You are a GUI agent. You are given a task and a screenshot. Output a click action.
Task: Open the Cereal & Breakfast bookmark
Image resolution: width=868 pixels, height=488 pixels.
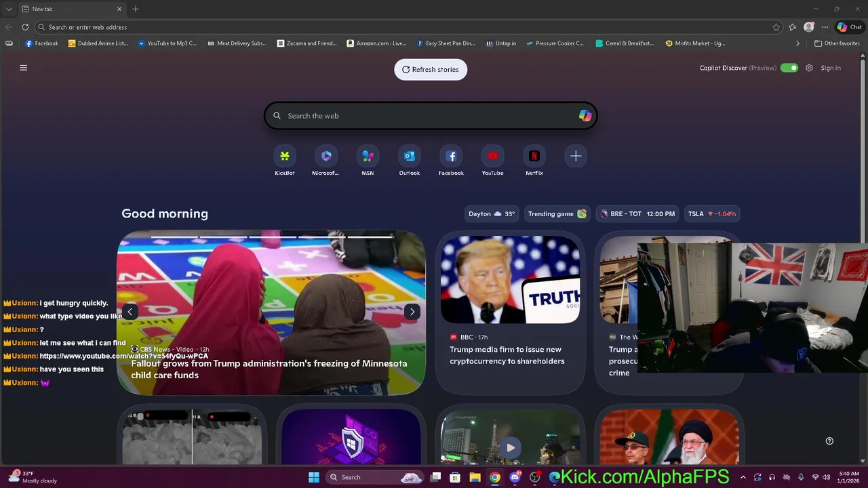[625, 43]
